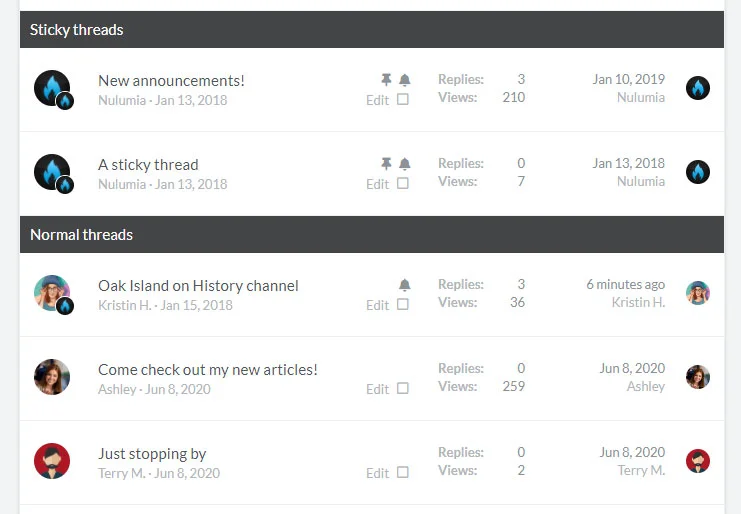Open Oak Island on History channel thread
This screenshot has height=514, width=741.
click(198, 285)
